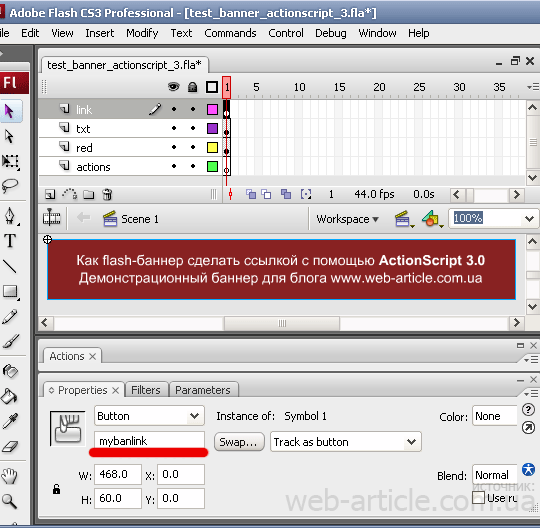Switch to the Parameters tab

(203, 390)
